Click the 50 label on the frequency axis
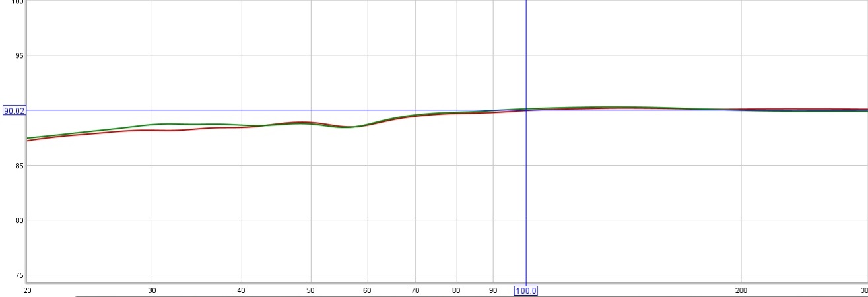The image size is (868, 297). pyautogui.click(x=311, y=290)
